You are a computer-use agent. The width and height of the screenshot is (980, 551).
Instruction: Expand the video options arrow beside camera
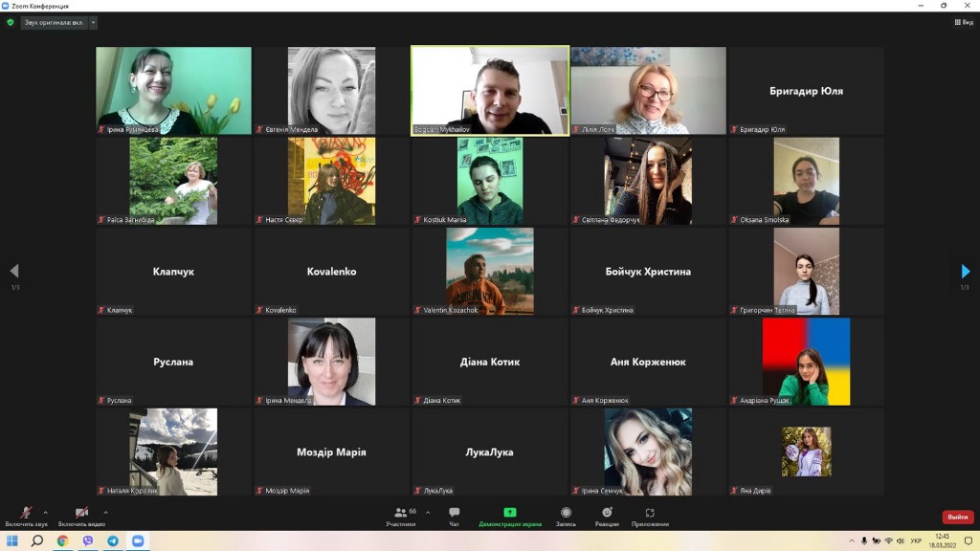(x=105, y=512)
